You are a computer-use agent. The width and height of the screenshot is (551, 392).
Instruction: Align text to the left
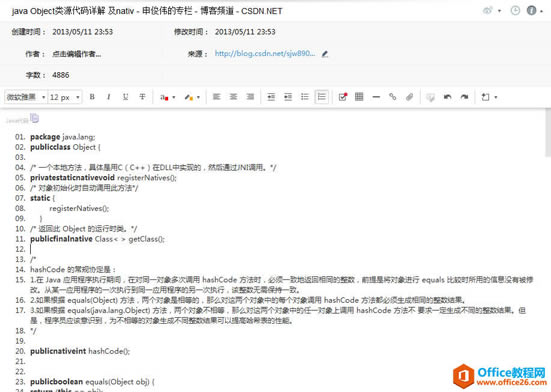point(216,97)
